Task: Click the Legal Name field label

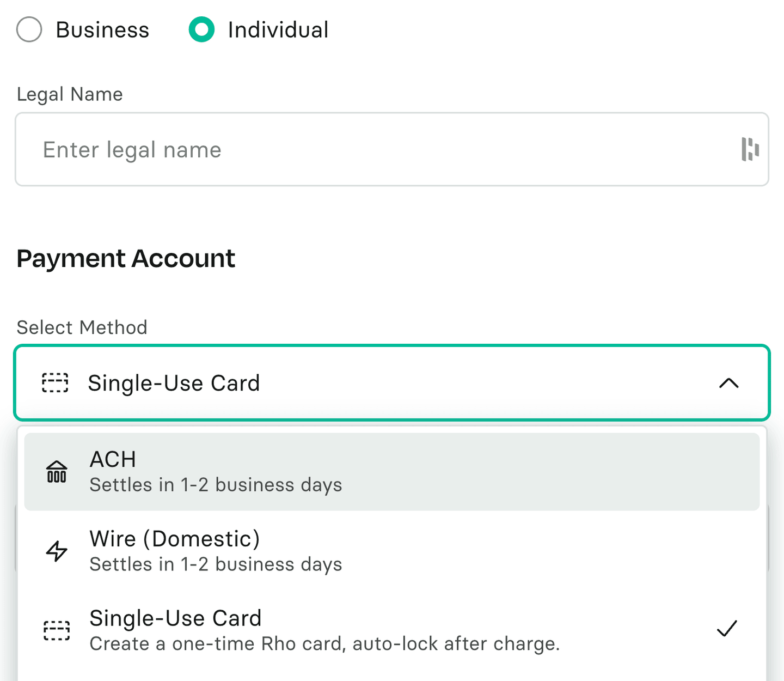Action: (70, 94)
